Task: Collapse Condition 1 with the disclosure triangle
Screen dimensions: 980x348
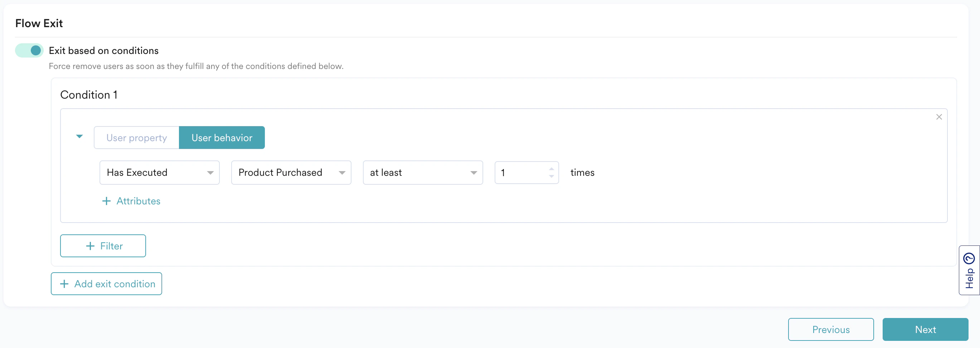Action: click(x=79, y=136)
